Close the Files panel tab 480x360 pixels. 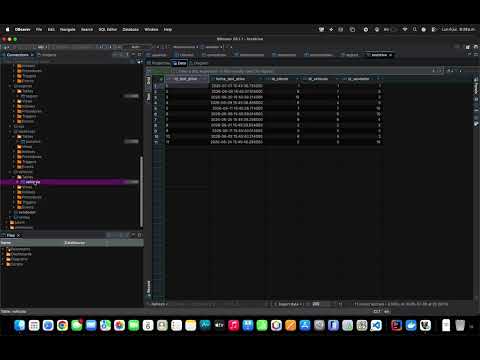pos(19,235)
